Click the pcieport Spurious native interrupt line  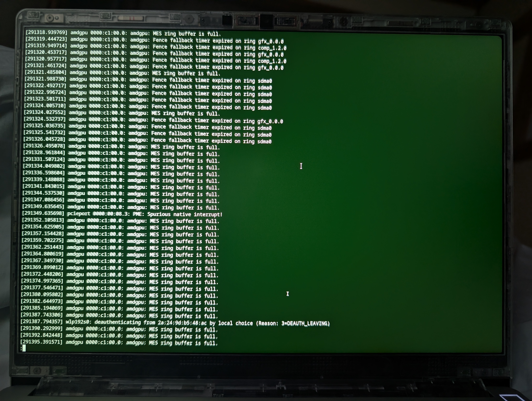click(x=122, y=214)
